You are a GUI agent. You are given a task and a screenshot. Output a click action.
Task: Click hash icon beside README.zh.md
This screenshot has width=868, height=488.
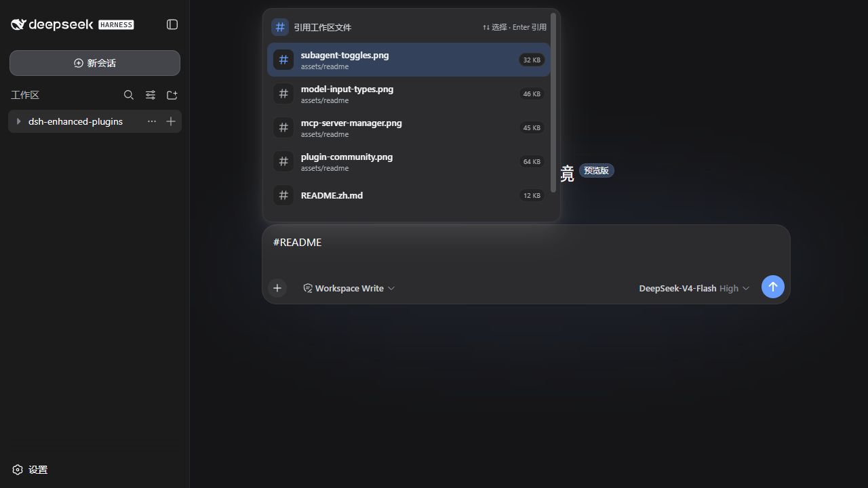283,195
